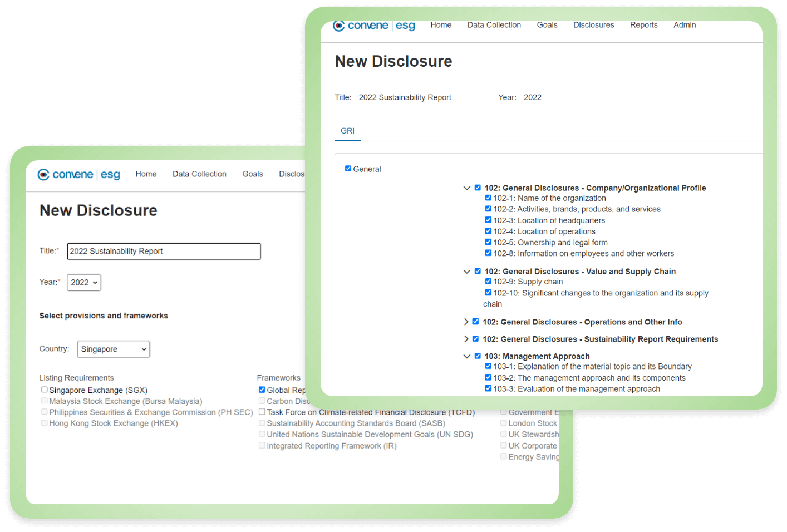Open the Admin menu item

(684, 25)
